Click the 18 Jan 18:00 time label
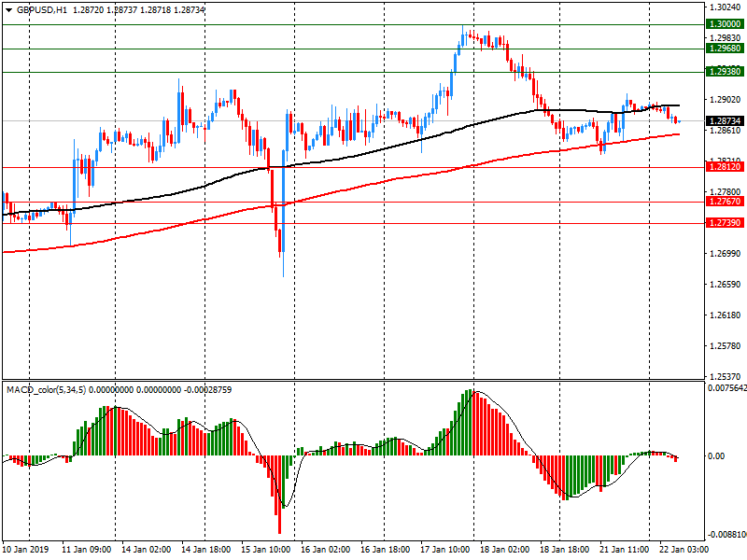Image resolution: width=747 pixels, height=560 pixels. click(x=565, y=550)
